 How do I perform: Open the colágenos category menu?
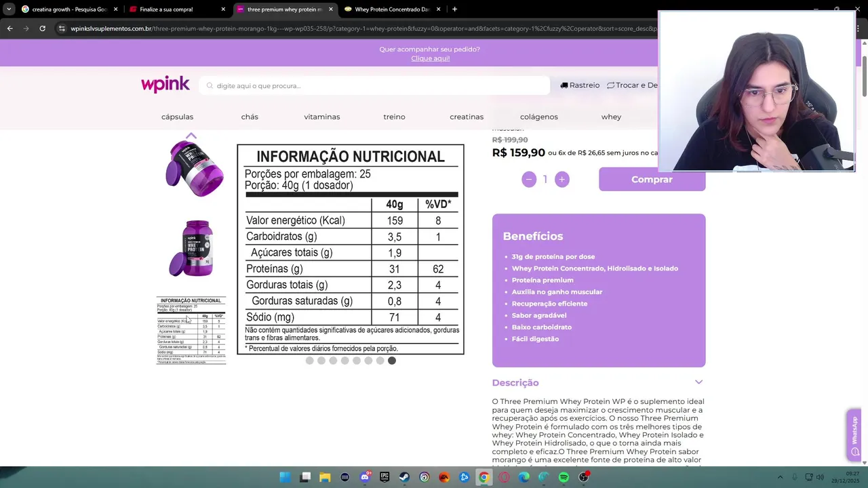(539, 117)
